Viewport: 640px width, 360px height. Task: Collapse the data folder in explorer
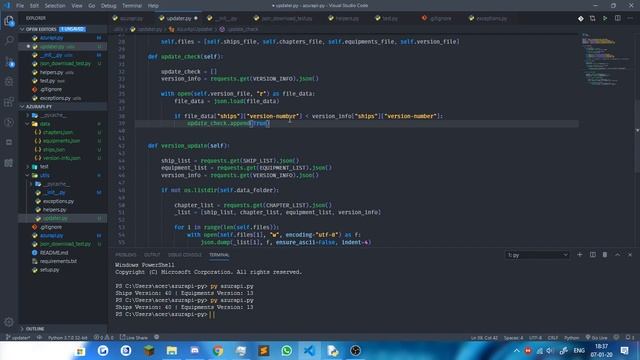tap(63, 124)
